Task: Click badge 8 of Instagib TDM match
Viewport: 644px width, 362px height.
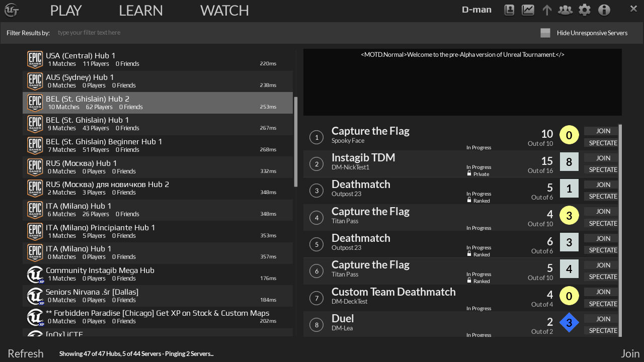Action: point(569,162)
